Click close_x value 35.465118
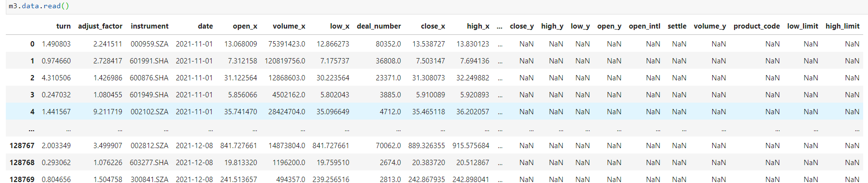 pyautogui.click(x=428, y=112)
